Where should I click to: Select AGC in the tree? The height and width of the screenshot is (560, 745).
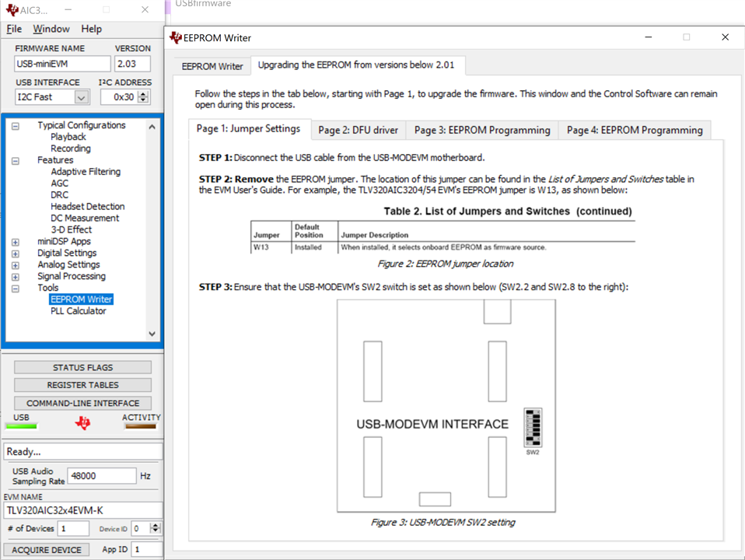click(x=59, y=184)
